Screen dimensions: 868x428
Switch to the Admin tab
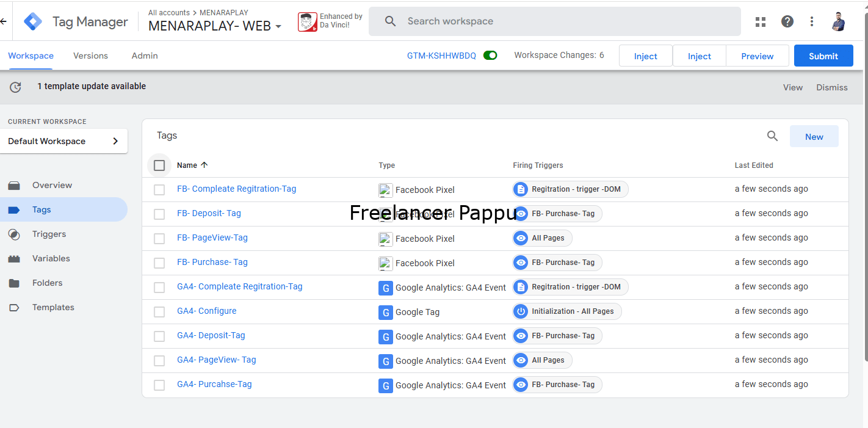[x=145, y=56]
